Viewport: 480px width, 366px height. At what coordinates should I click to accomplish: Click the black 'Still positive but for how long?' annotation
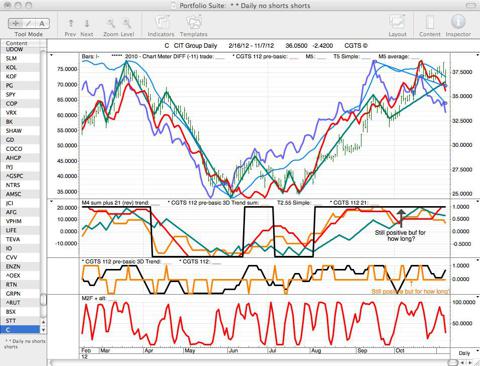tap(400, 235)
